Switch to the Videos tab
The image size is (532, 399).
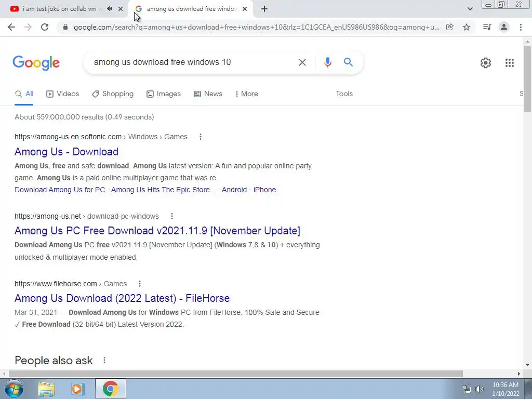point(62,94)
